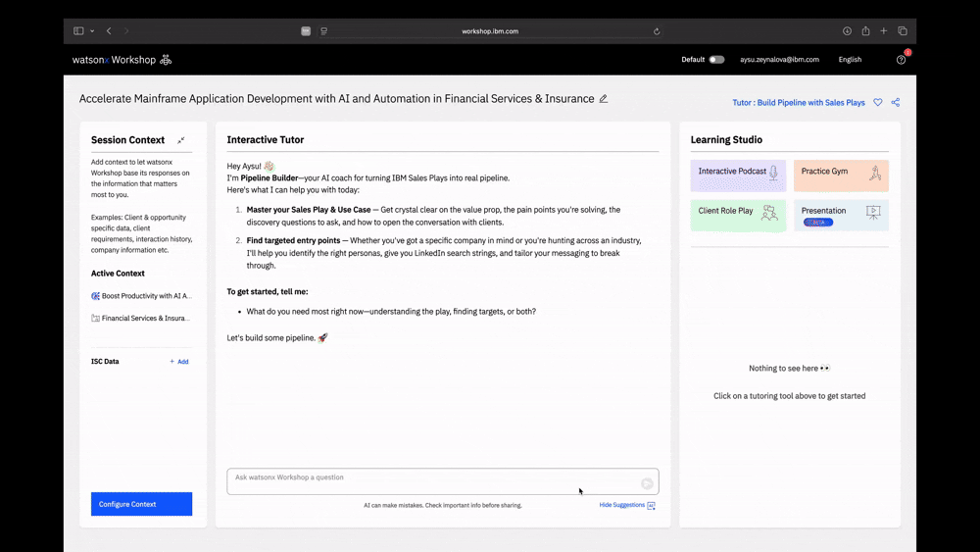This screenshot has height=552, width=980.
Task: Open the English language selector
Action: click(850, 60)
